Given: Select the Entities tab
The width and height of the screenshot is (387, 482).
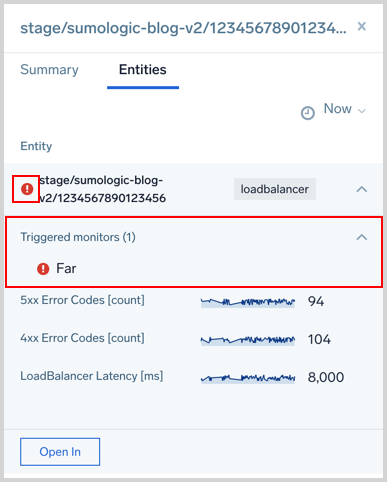Looking at the screenshot, I should (x=143, y=70).
